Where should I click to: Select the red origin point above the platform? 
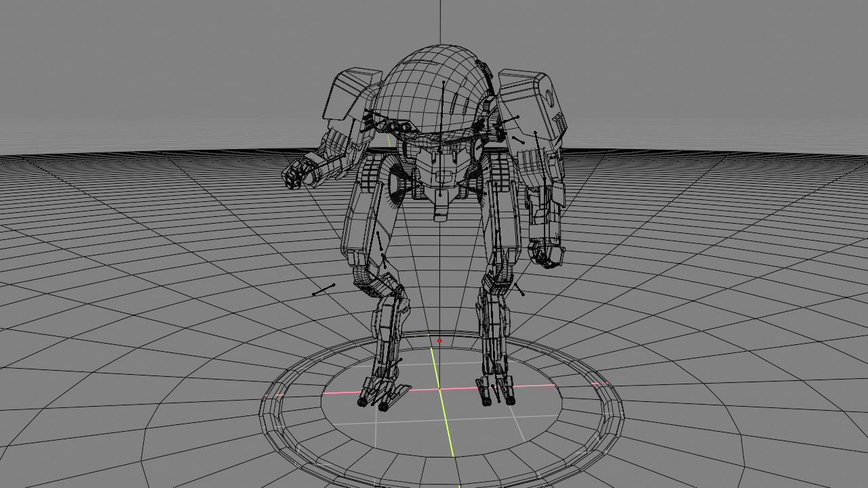click(439, 340)
